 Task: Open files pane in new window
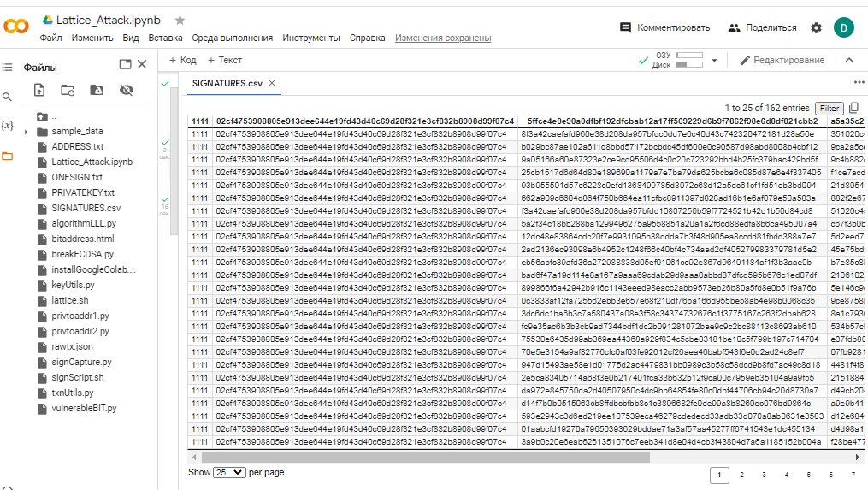(125, 65)
